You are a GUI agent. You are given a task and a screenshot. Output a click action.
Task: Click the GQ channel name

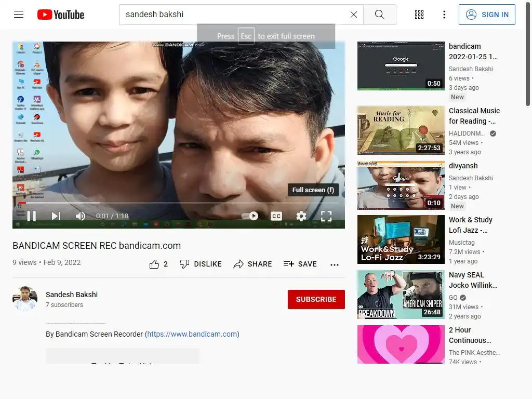click(x=453, y=298)
